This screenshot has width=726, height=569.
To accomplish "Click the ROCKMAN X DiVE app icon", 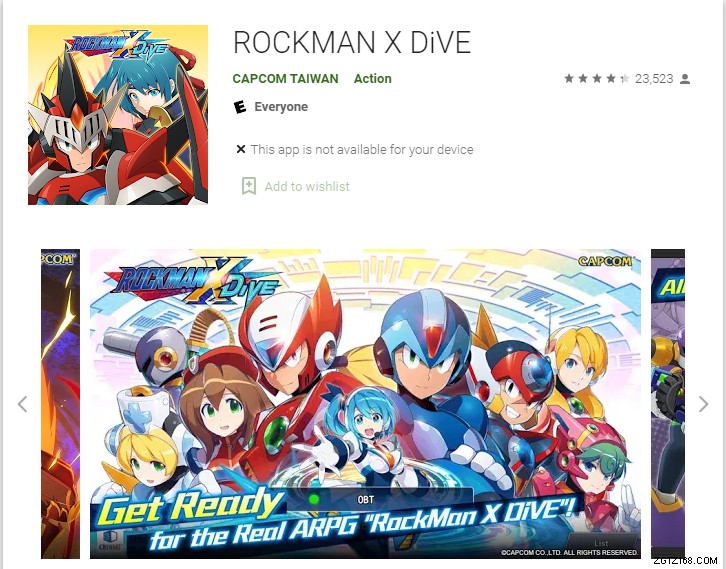I will [x=118, y=115].
